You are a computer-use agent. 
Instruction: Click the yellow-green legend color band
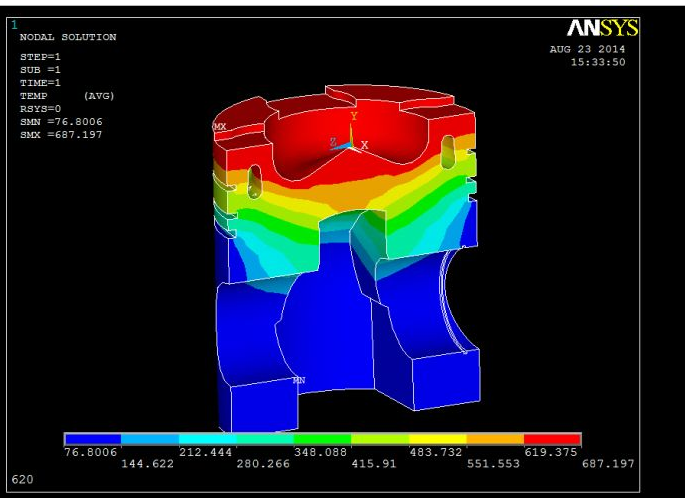[380, 439]
